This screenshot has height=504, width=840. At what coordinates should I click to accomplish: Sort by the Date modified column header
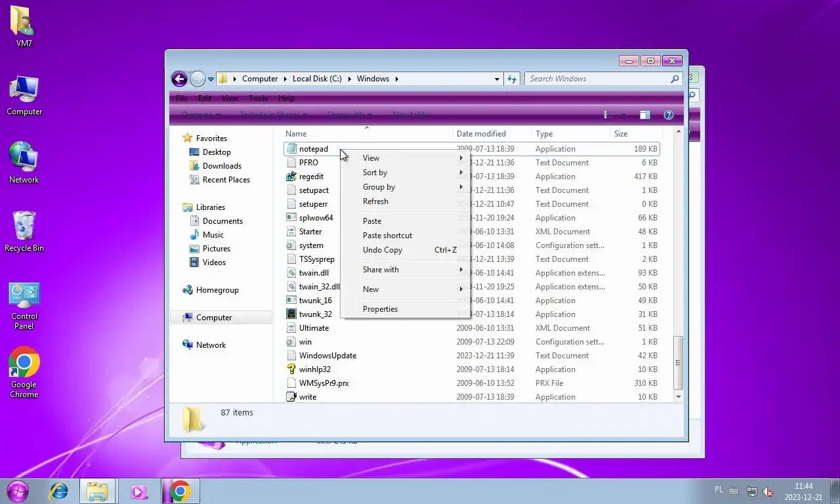492,133
